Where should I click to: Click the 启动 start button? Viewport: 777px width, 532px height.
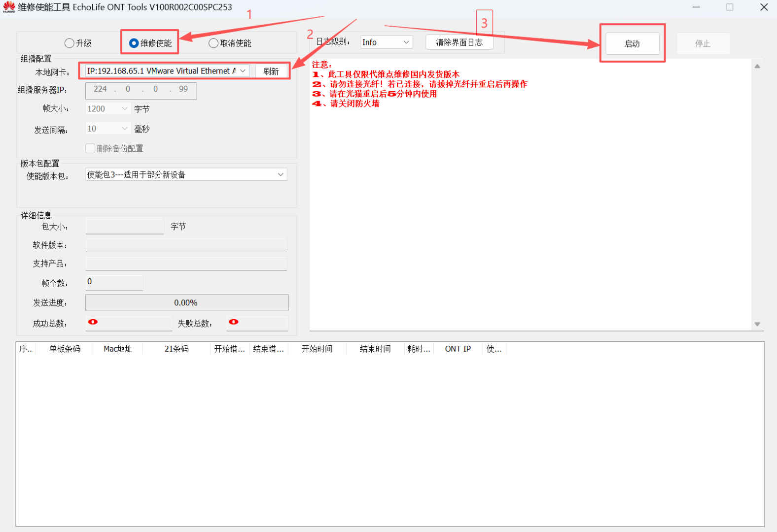coord(632,43)
